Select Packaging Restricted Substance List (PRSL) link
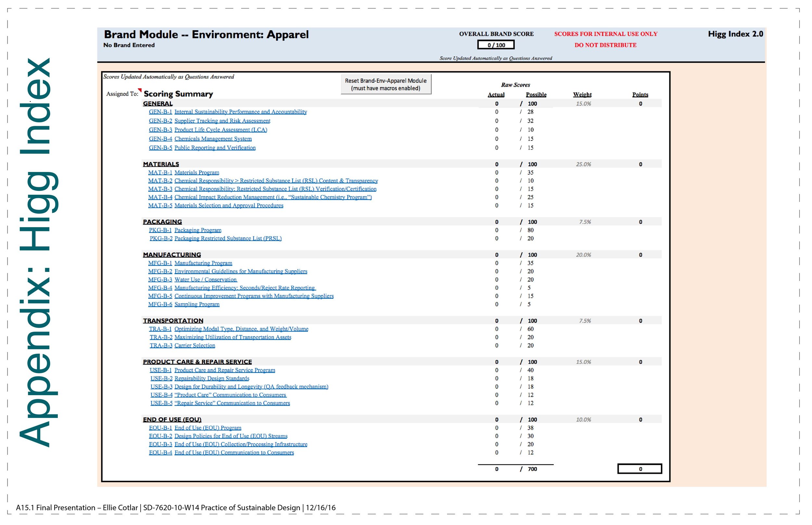Image resolution: width=812 pixels, height=525 pixels. coord(228,238)
